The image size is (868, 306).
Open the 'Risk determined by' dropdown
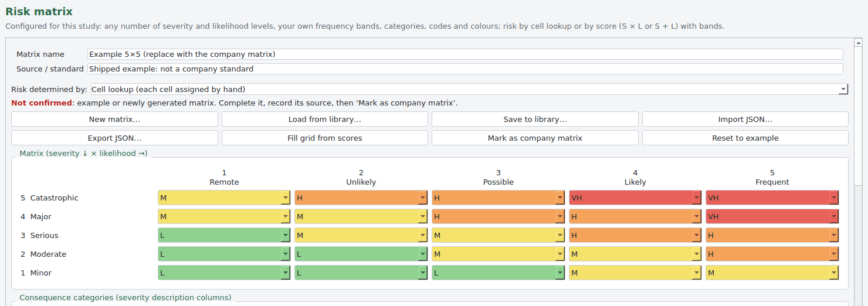pos(469,89)
